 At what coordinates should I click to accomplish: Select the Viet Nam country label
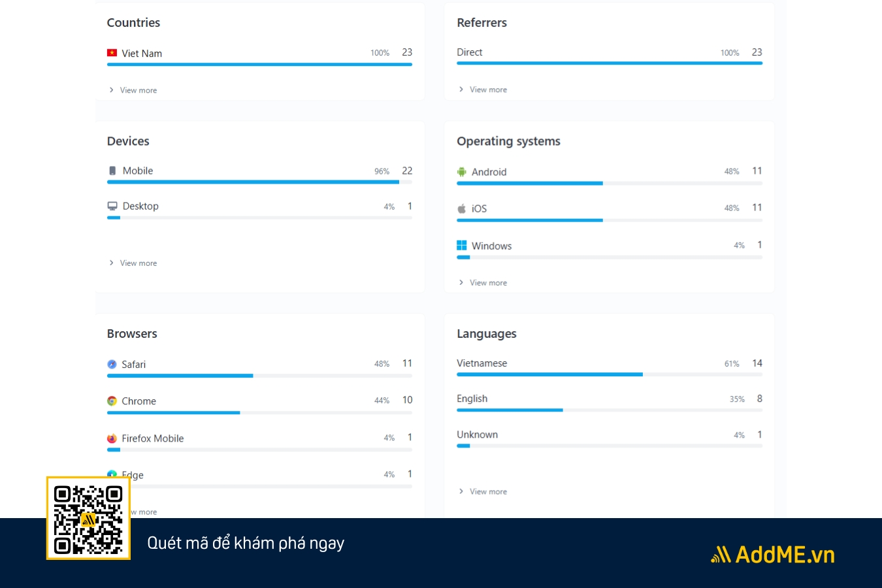coord(142,54)
